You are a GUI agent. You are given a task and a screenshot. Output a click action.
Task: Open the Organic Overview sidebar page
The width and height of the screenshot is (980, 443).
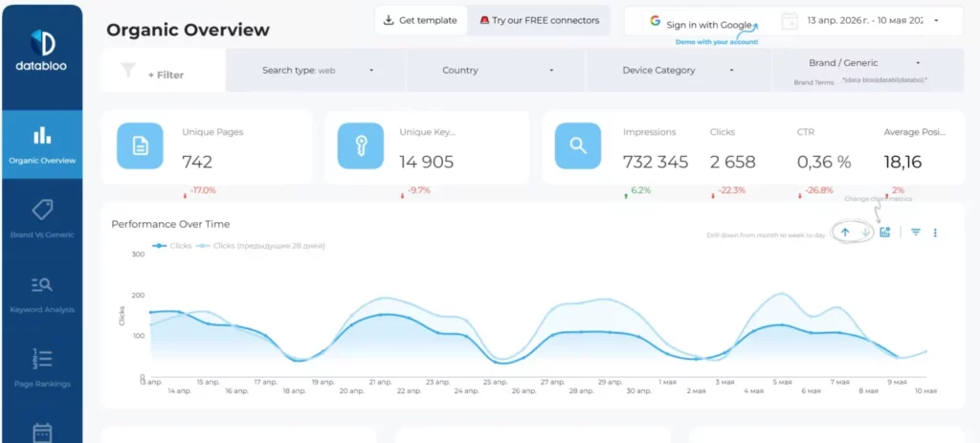[42, 144]
